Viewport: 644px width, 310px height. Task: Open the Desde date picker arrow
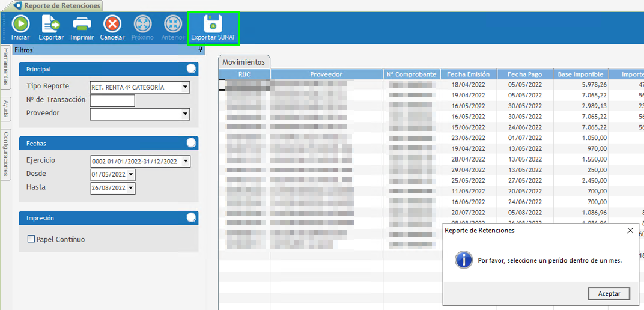(131, 174)
